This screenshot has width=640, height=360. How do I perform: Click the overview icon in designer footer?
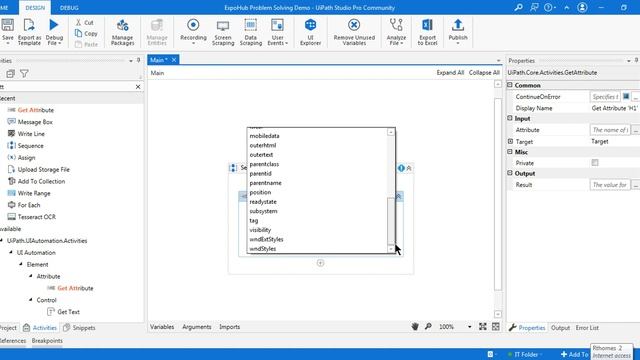[496, 327]
